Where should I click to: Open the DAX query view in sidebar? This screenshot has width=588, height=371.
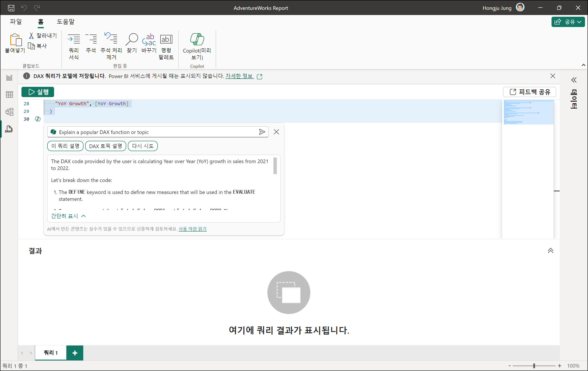point(9,129)
